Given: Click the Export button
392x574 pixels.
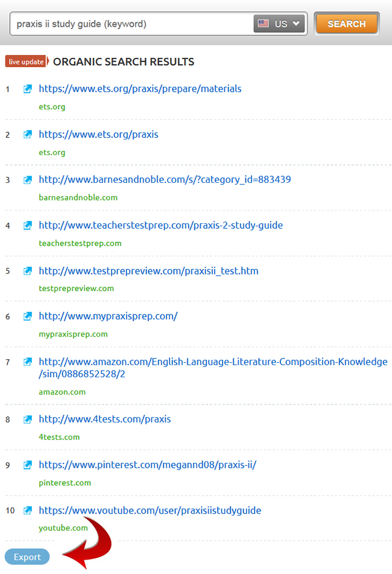Looking at the screenshot, I should coord(27,556).
